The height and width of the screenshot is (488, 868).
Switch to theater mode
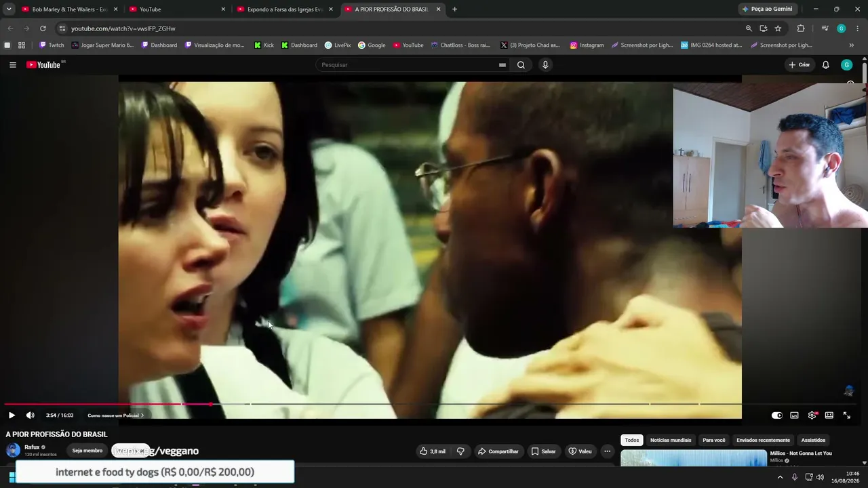point(829,415)
